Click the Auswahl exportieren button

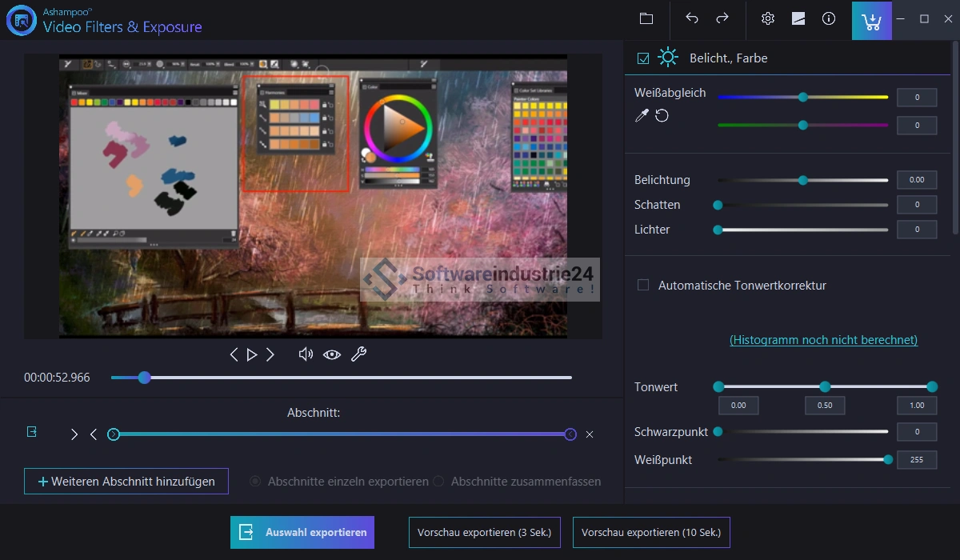click(302, 532)
